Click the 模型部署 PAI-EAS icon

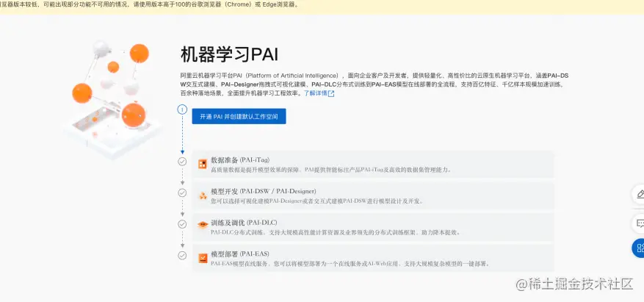pos(203,258)
